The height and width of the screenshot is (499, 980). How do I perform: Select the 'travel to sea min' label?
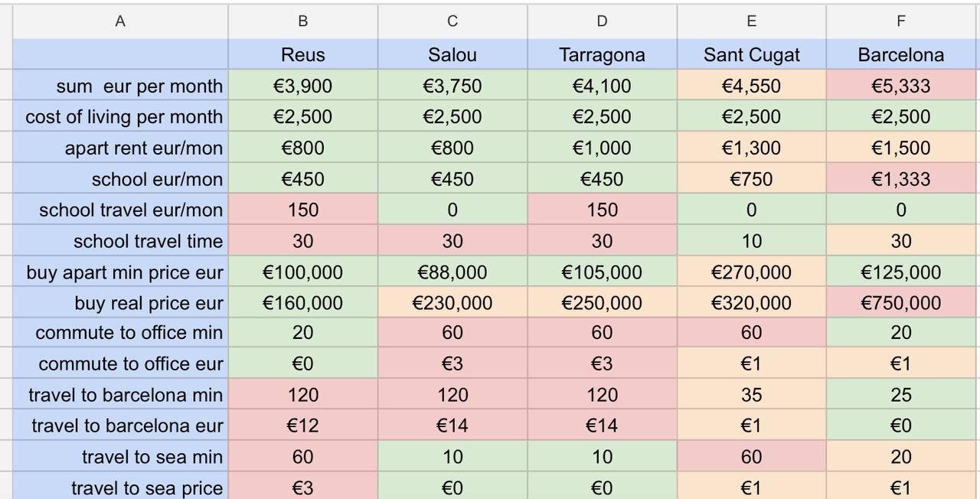tap(120, 457)
